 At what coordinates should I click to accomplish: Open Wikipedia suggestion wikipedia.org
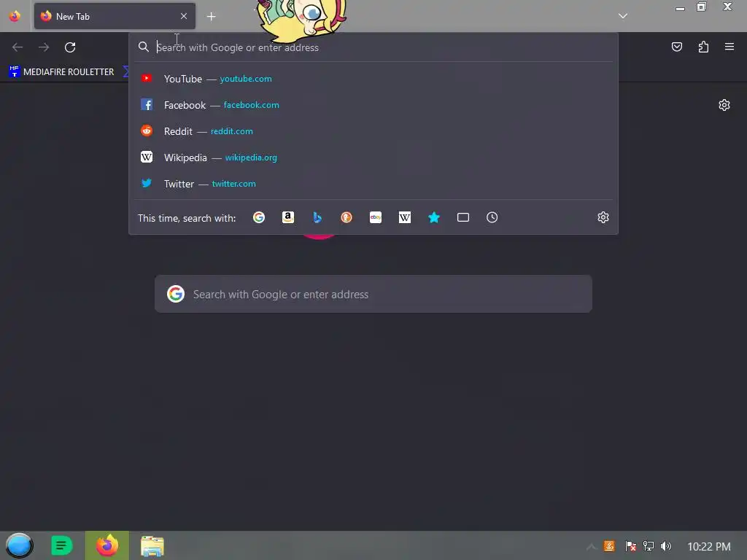pos(373,157)
